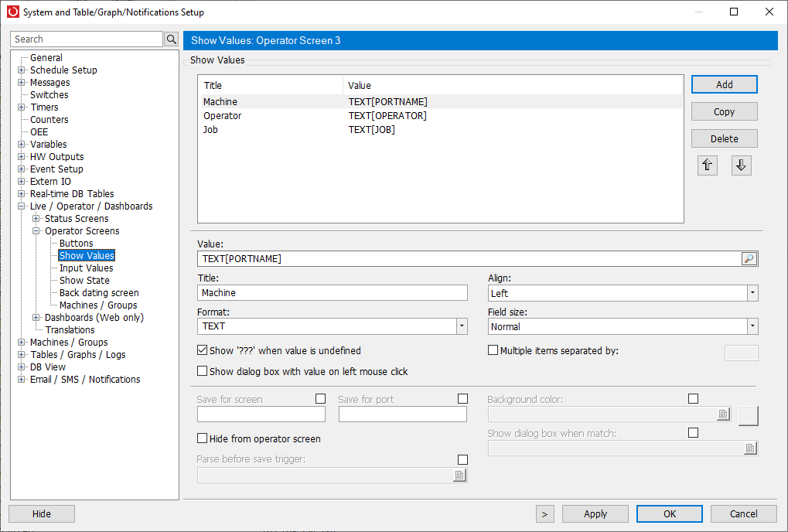This screenshot has width=788, height=532.
Task: Expand Dashboards (Web only) node
Action: pyautogui.click(x=36, y=318)
